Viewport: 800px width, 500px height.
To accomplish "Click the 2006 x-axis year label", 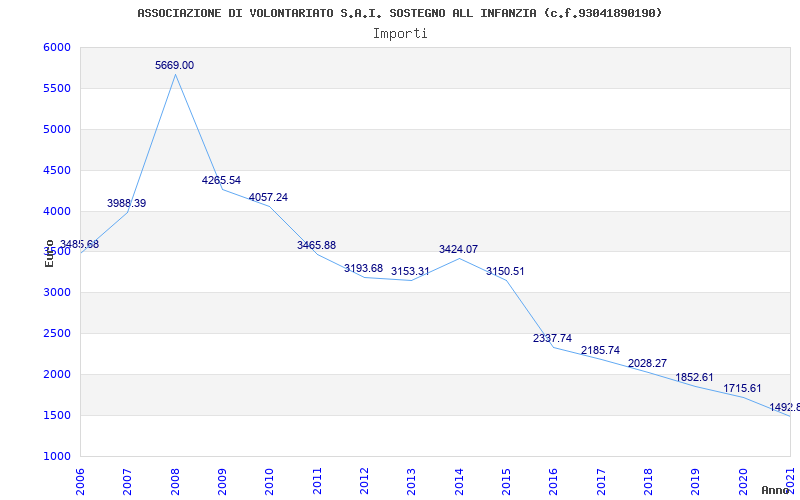I will 81,482.
